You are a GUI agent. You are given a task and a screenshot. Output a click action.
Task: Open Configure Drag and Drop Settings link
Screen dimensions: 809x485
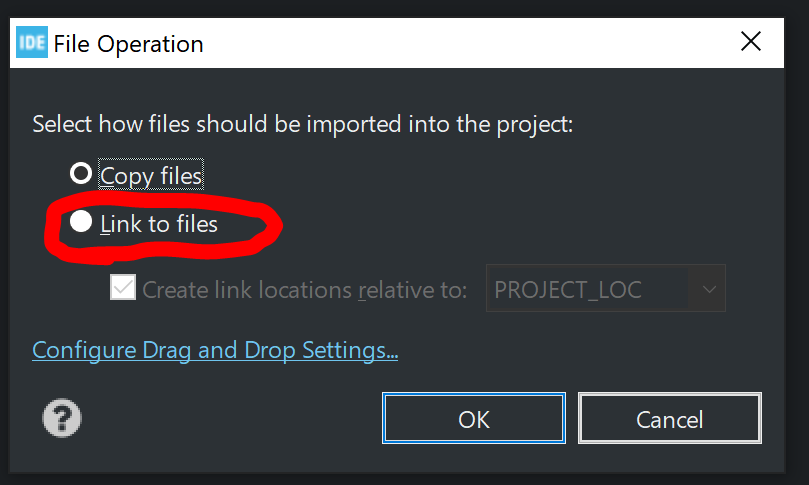pos(215,350)
